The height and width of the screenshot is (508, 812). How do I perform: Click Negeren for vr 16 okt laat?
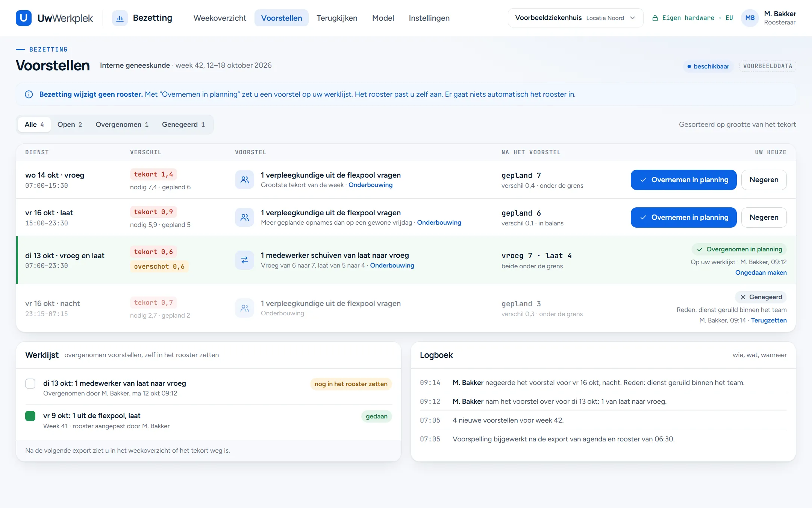(x=764, y=217)
